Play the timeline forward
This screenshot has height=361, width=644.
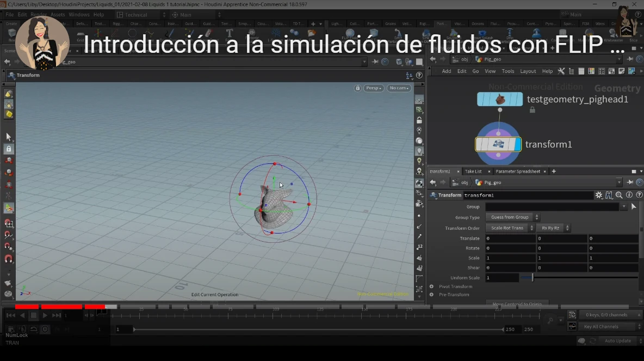(x=45, y=315)
